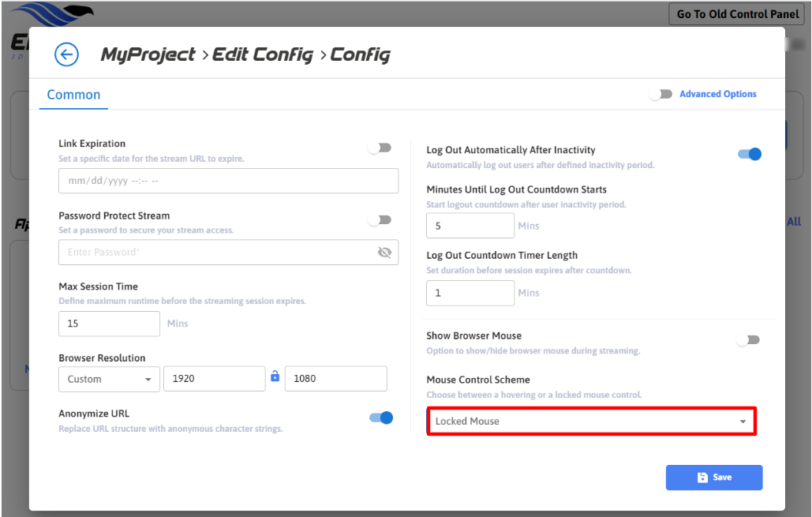Screen dimensions: 812x517
Task: Click the Log Out Countdown Timer Length field
Action: coord(470,293)
